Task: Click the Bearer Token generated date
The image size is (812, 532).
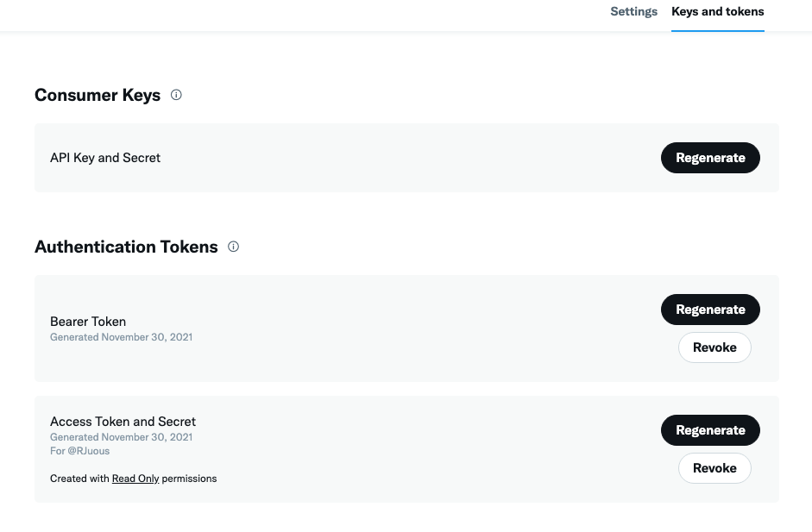Action: (121, 337)
